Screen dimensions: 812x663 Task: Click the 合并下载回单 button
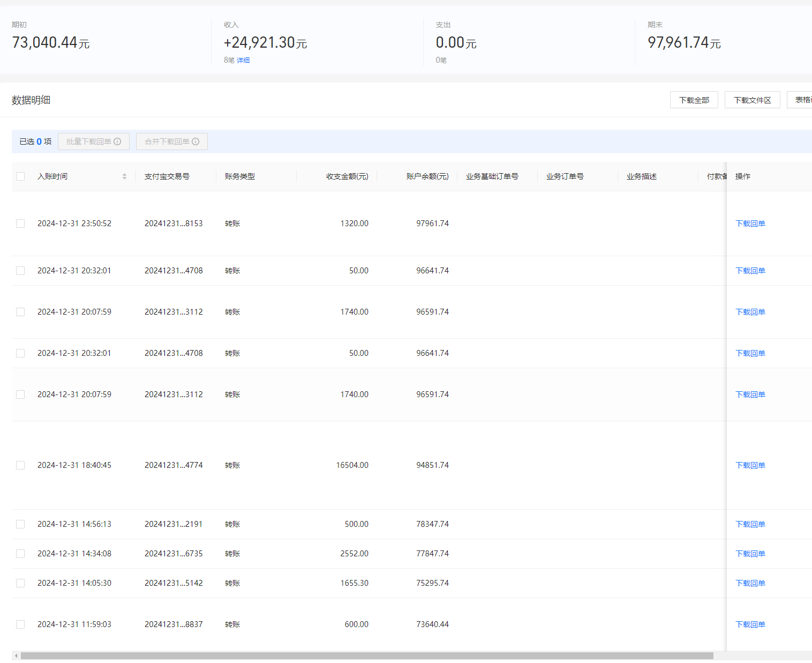[x=172, y=141]
